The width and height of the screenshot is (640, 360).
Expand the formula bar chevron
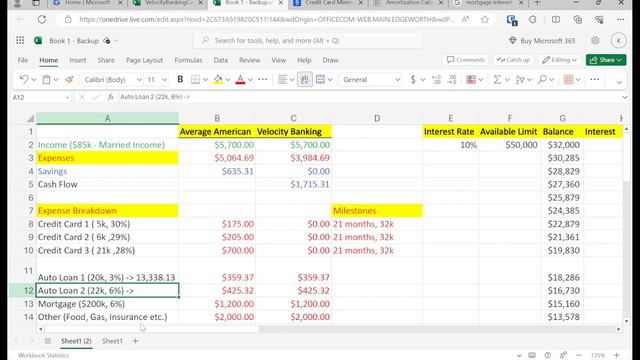tap(624, 97)
